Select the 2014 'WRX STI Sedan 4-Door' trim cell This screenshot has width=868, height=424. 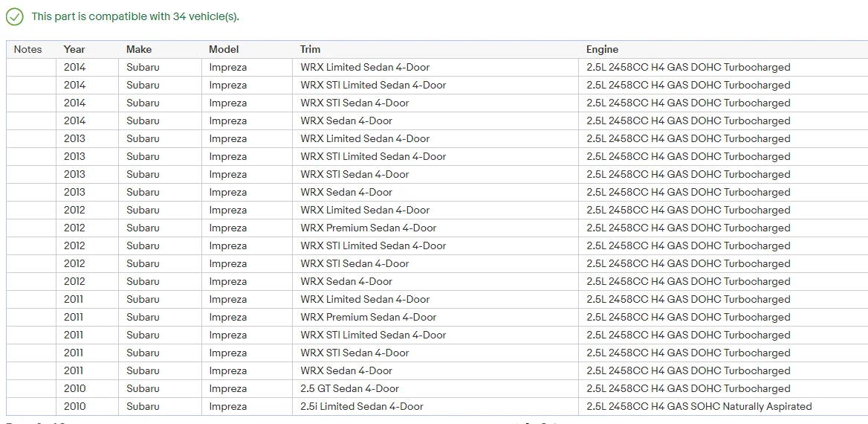(x=435, y=103)
